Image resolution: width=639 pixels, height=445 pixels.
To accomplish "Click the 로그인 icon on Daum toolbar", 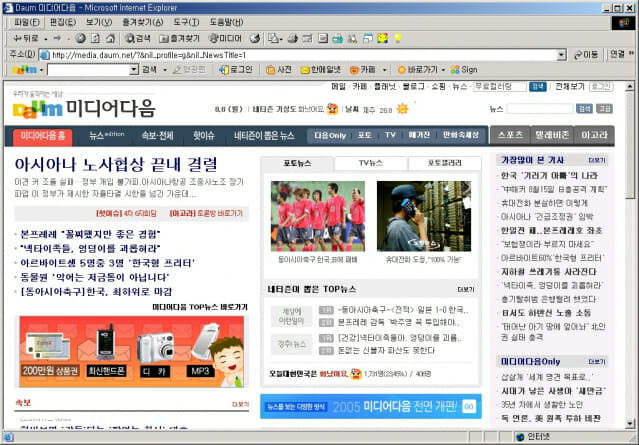I will pyautogui.click(x=234, y=70).
